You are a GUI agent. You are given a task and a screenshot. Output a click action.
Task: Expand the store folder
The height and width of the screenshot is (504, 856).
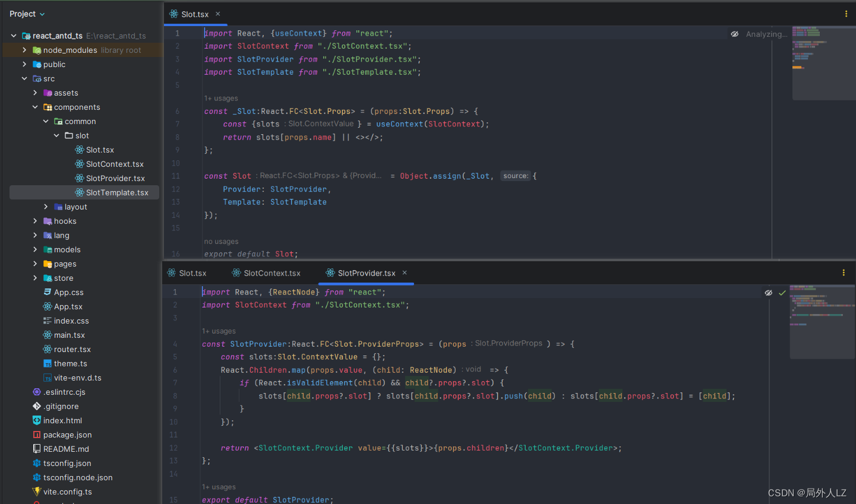tap(35, 278)
